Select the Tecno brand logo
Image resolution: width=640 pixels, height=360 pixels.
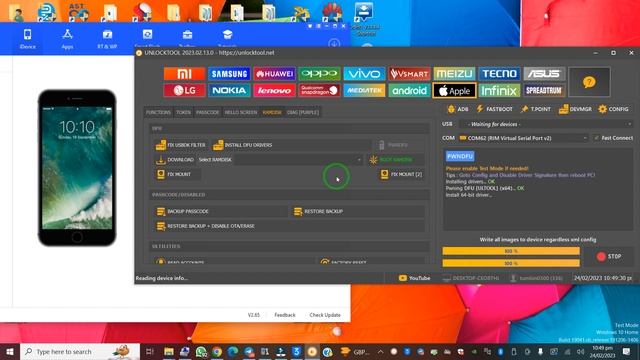pos(500,74)
